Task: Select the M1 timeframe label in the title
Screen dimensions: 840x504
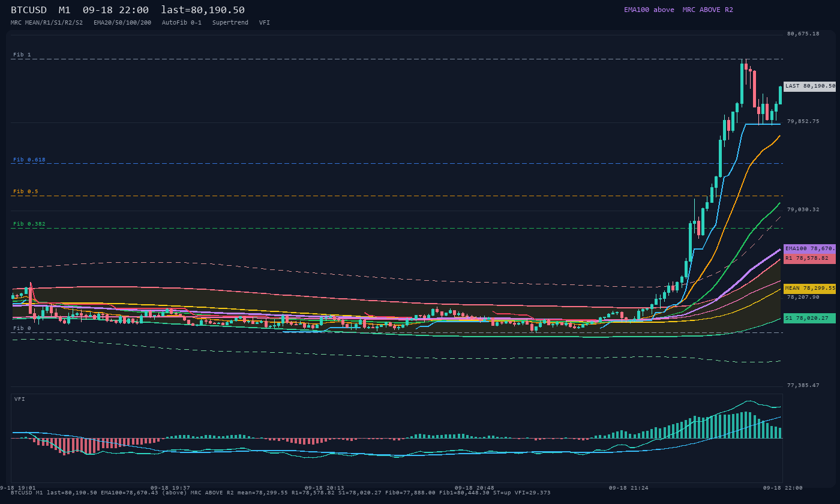Action: 65,10
